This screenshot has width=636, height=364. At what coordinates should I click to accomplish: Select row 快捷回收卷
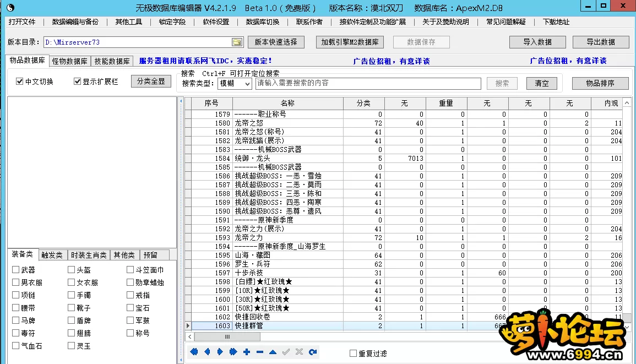(x=404, y=317)
